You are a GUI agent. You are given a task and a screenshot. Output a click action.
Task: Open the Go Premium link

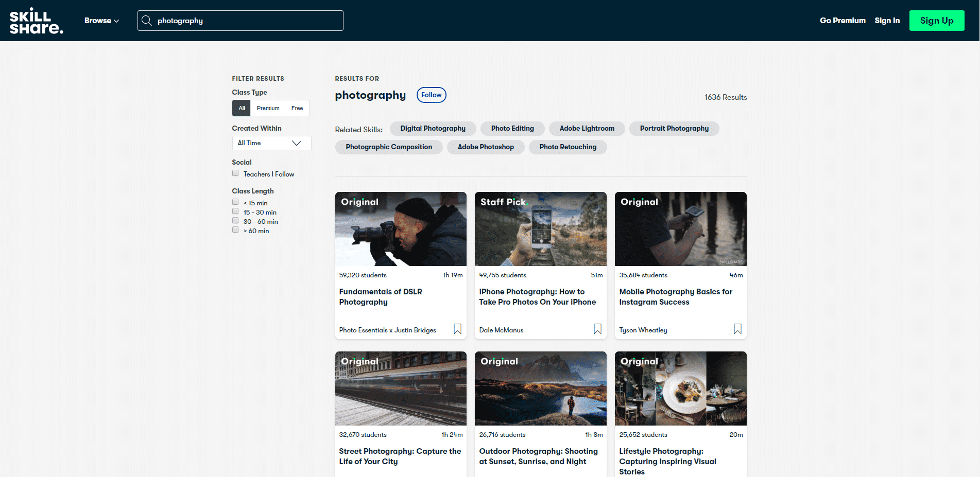843,21
